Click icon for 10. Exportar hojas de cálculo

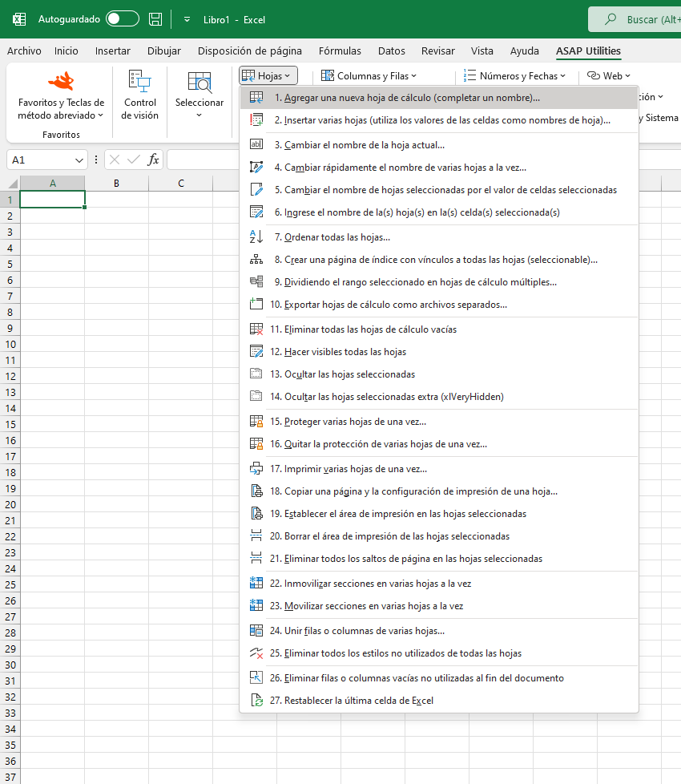256,304
